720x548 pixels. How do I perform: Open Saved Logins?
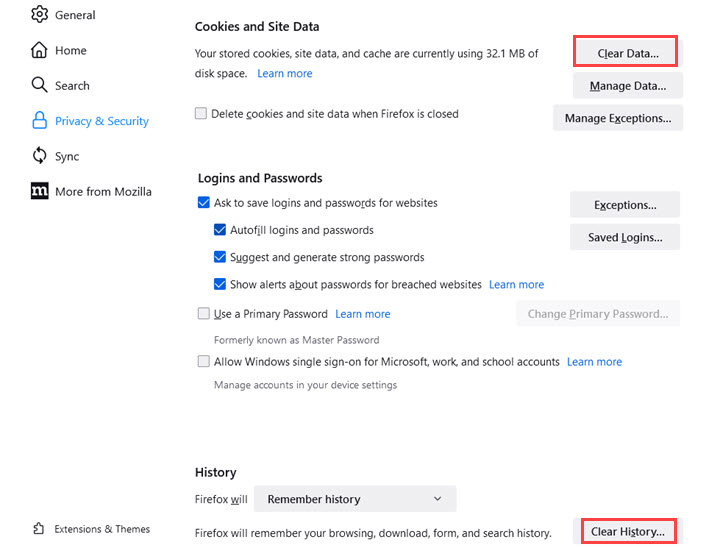click(624, 237)
